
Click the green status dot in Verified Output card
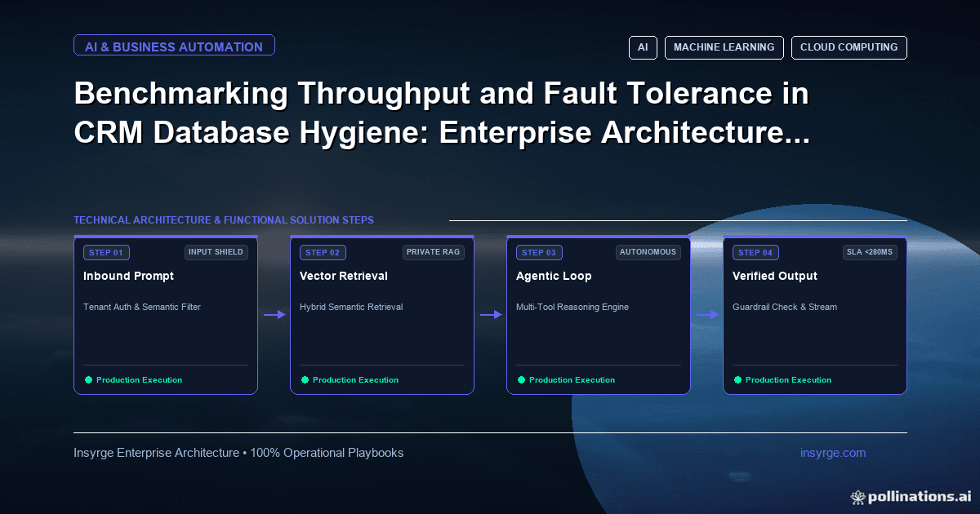[x=737, y=379]
